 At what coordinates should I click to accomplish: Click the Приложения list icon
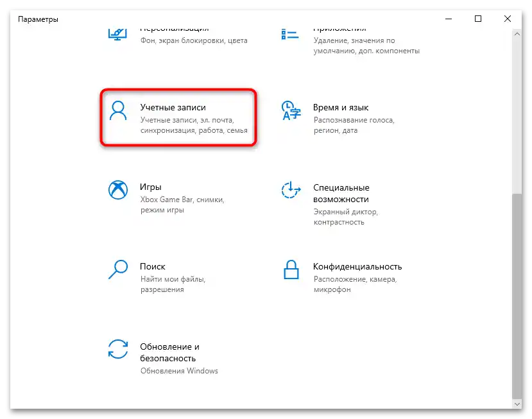coord(289,31)
